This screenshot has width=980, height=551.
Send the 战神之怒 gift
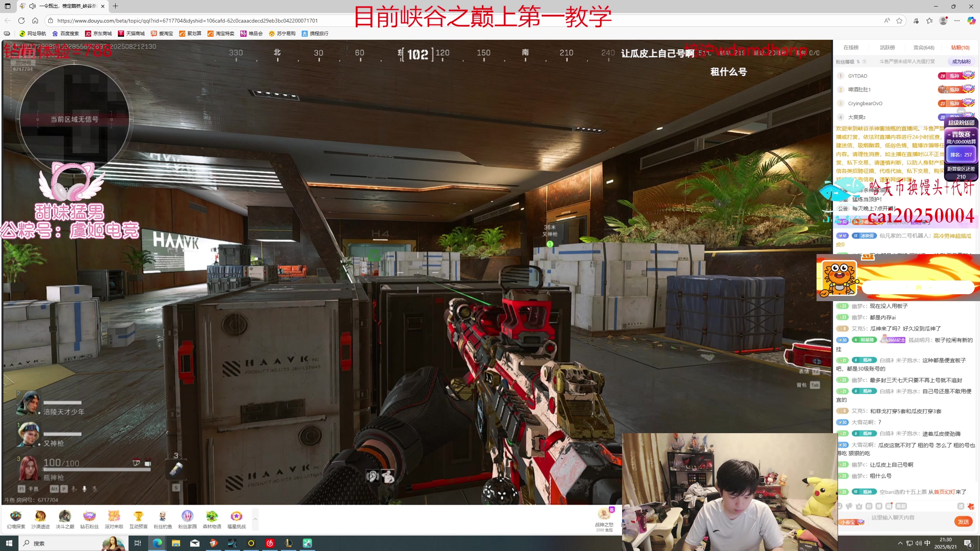coord(604,519)
